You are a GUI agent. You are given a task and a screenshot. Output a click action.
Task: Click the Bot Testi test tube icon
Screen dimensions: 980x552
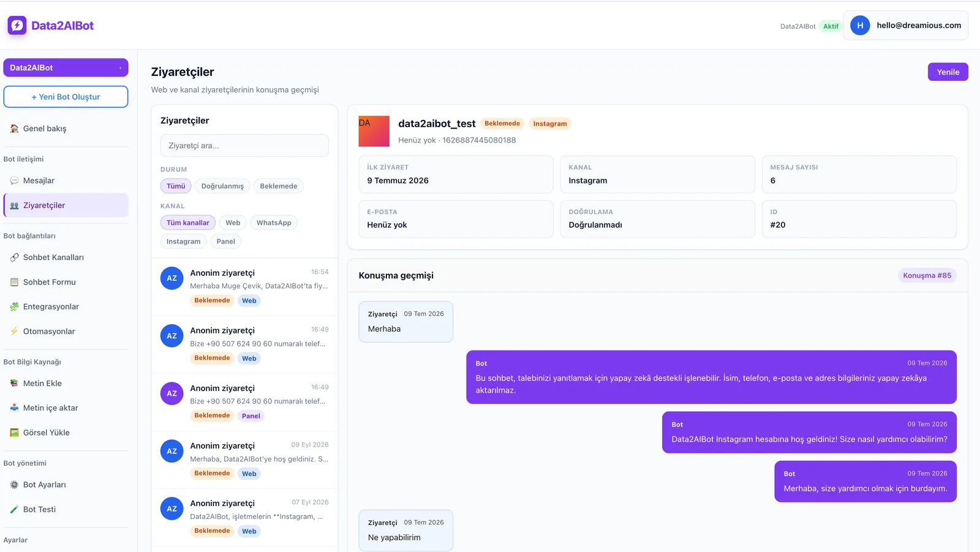(14, 509)
